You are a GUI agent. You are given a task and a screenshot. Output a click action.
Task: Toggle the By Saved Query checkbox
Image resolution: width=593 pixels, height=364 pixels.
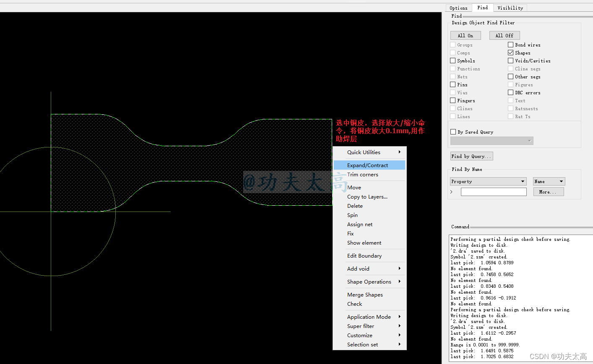pyautogui.click(x=453, y=132)
